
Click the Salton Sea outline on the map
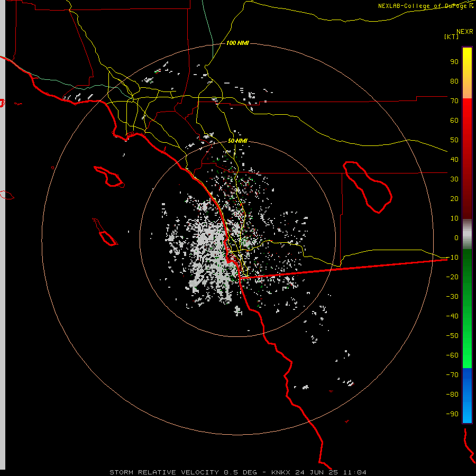368,187
